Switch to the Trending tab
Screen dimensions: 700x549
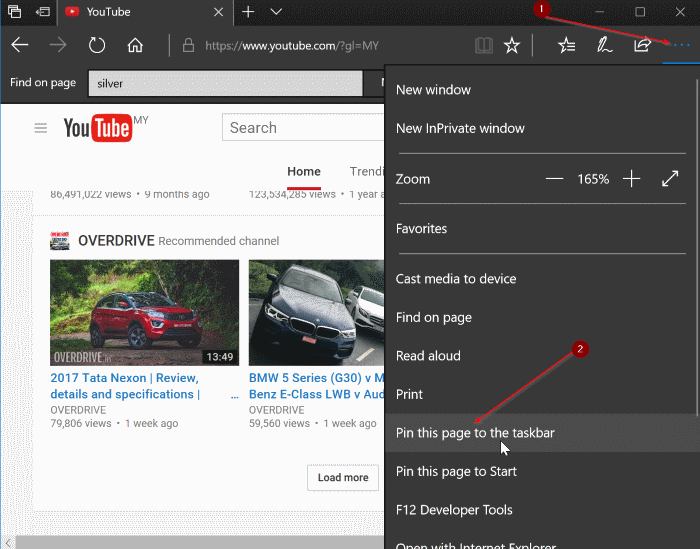[367, 171]
